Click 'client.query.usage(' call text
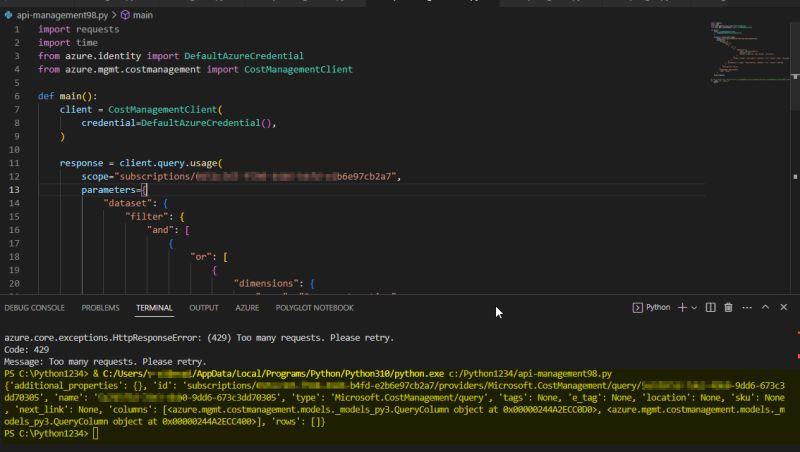 [171, 163]
